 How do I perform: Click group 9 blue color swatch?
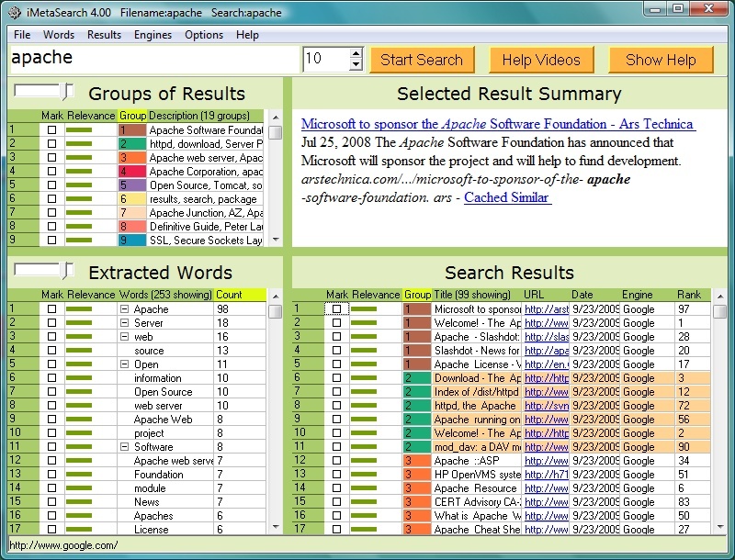(132, 241)
